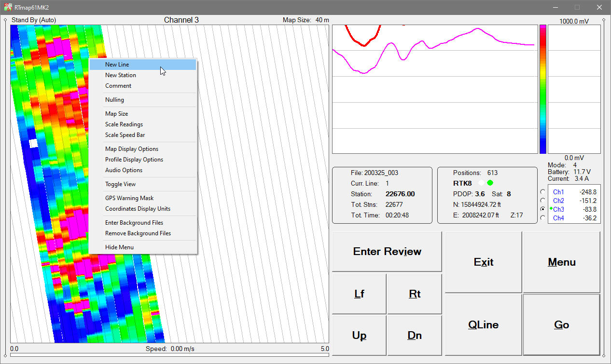Click the Ch4 value -36.2
The image size is (611, 364).
(589, 218)
